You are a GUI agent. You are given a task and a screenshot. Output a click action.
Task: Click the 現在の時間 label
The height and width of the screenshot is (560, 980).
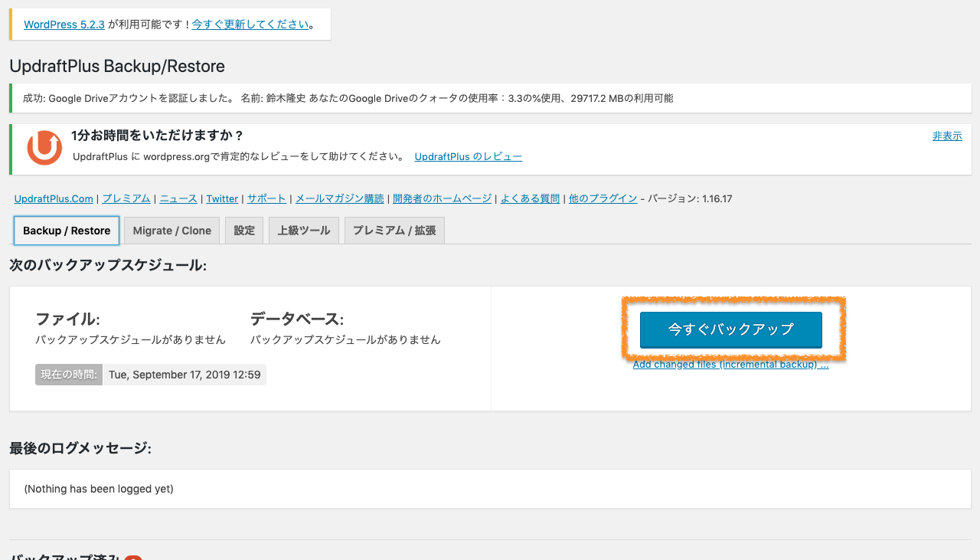point(69,375)
